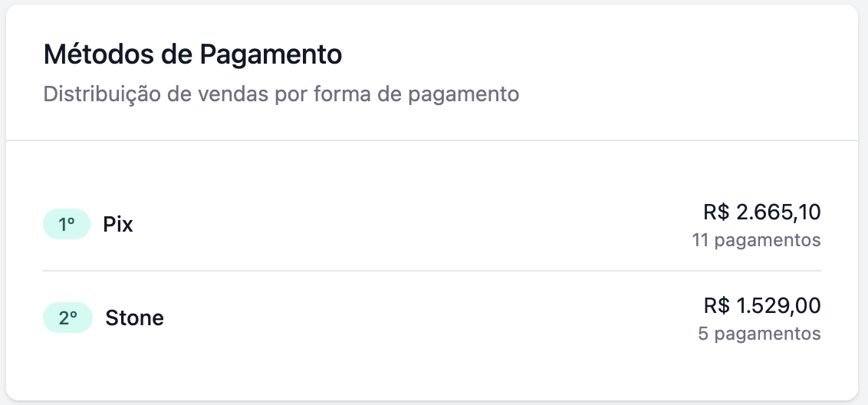The image size is (868, 405).
Task: Click the 1º rank badge
Action: pos(67,225)
